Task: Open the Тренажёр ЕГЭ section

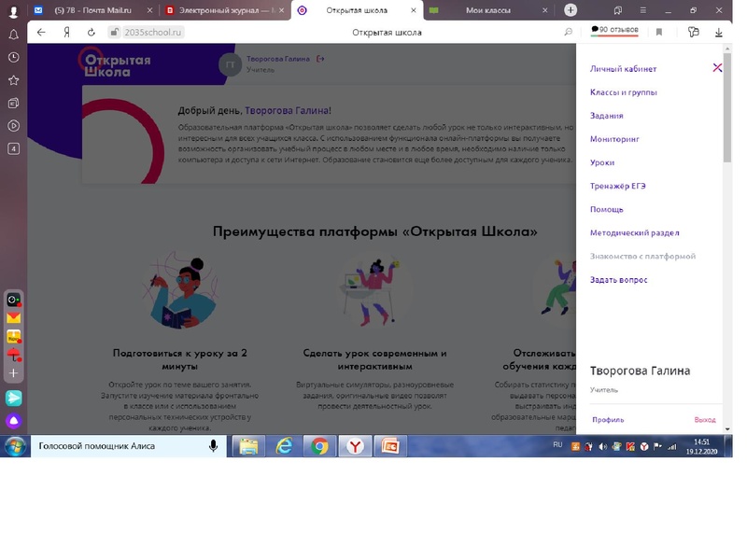Action: tap(618, 187)
